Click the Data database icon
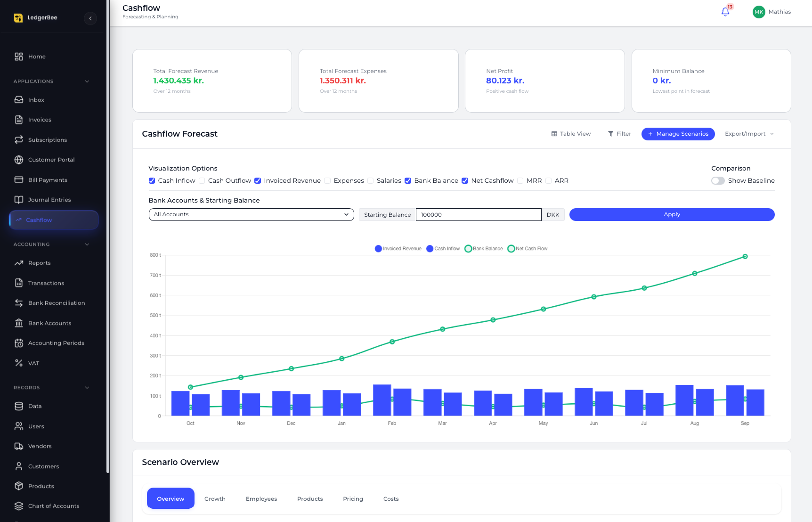812x522 pixels. pyautogui.click(x=19, y=406)
